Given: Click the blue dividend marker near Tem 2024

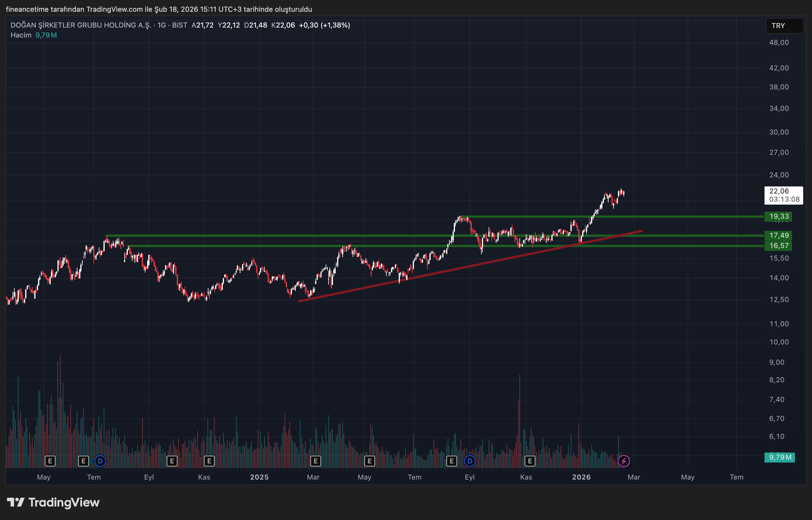Looking at the screenshot, I should coord(100,461).
